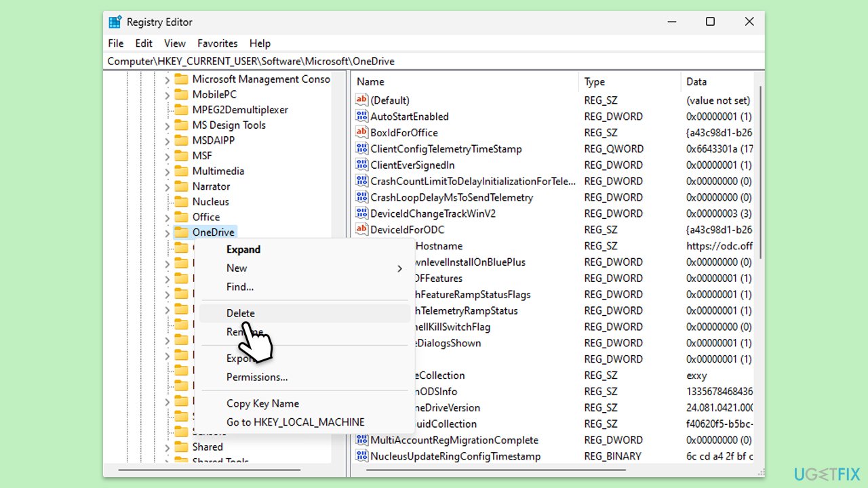The height and width of the screenshot is (488, 868).
Task: Open the View menu
Action: point(175,43)
